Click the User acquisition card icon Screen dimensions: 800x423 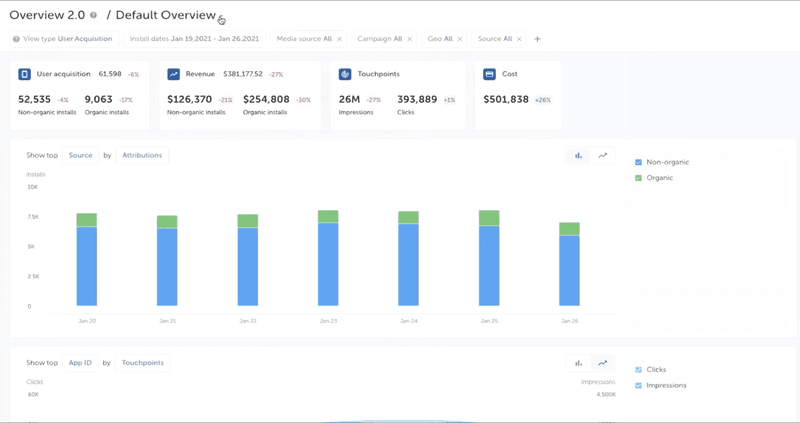[25, 74]
